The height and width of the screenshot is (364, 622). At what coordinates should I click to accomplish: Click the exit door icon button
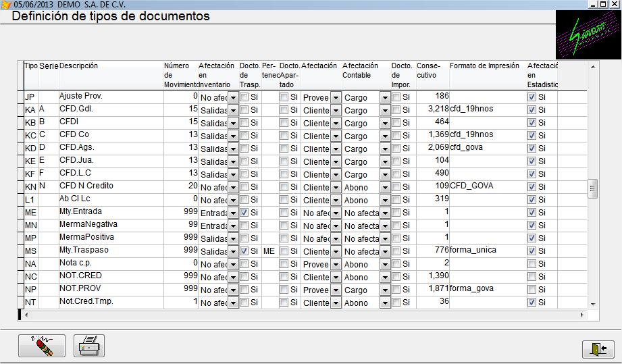(x=598, y=349)
